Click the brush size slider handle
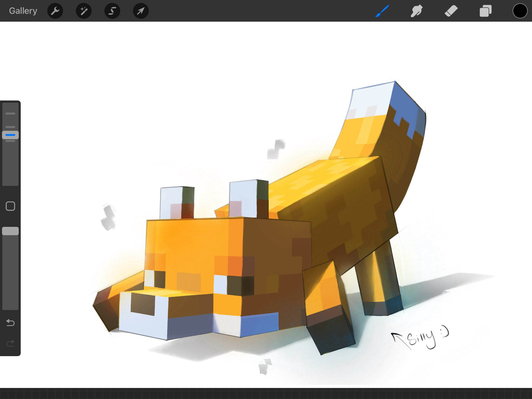Image resolution: width=532 pixels, height=399 pixels. 10,135
